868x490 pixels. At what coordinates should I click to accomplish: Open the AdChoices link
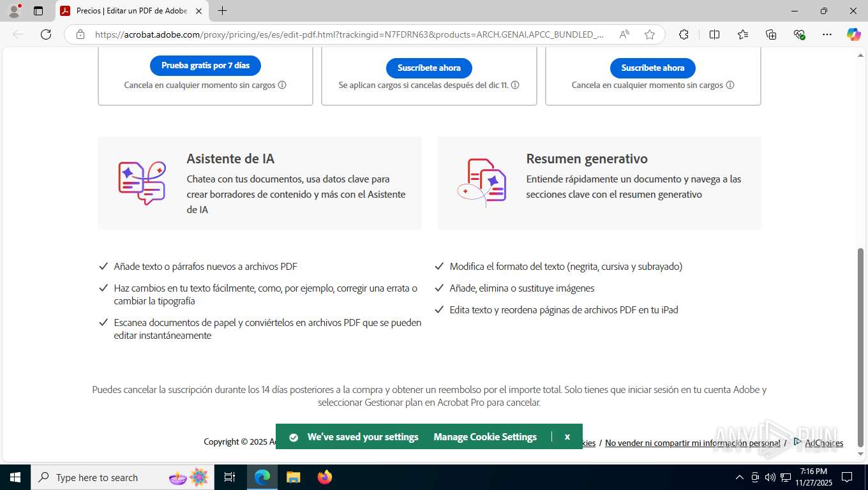824,443
